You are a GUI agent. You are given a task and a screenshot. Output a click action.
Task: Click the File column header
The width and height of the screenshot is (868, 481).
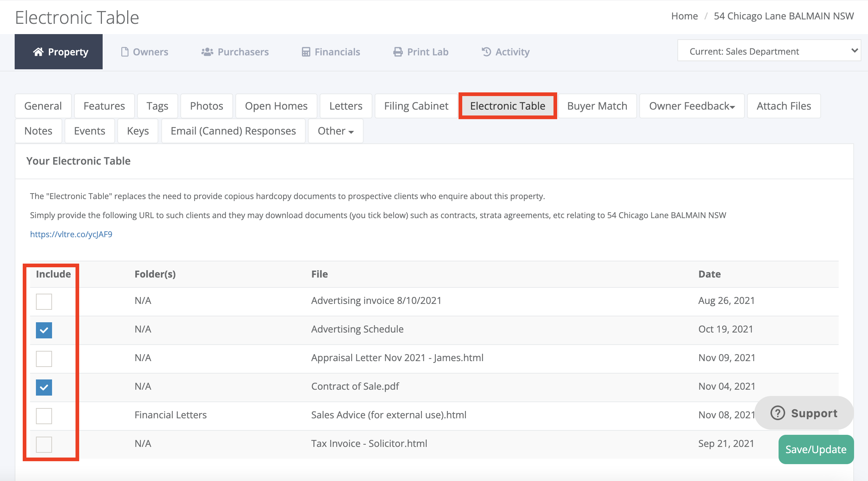pos(320,274)
